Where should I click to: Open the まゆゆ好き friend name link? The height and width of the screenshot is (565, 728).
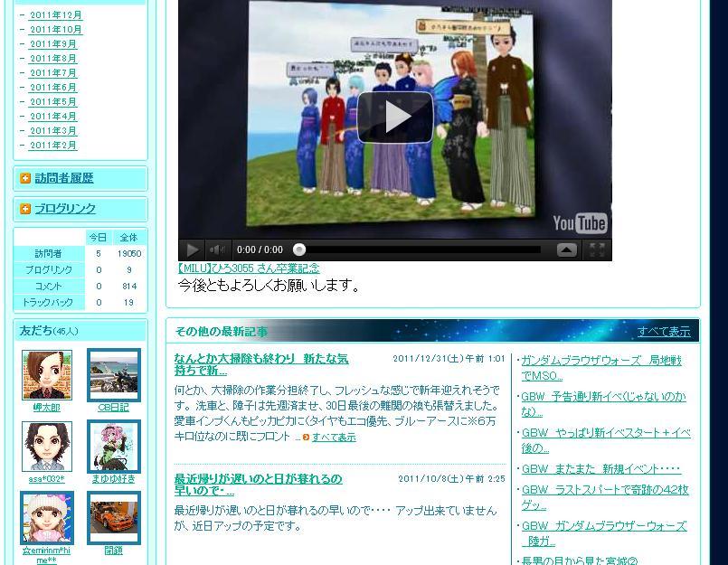click(x=114, y=479)
